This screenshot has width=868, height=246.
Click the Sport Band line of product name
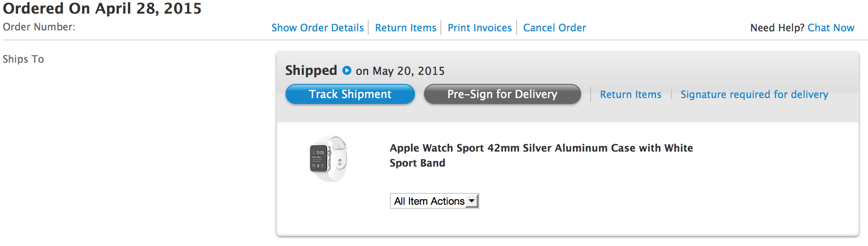click(417, 163)
